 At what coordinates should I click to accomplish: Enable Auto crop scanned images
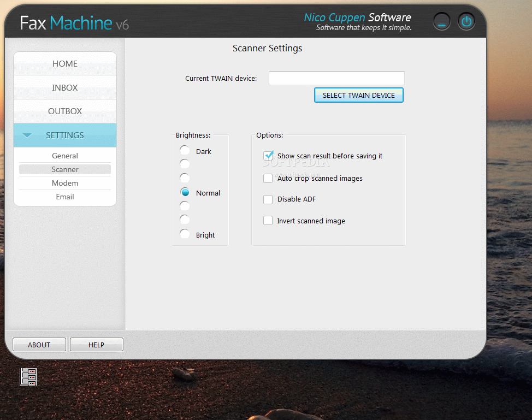click(268, 178)
